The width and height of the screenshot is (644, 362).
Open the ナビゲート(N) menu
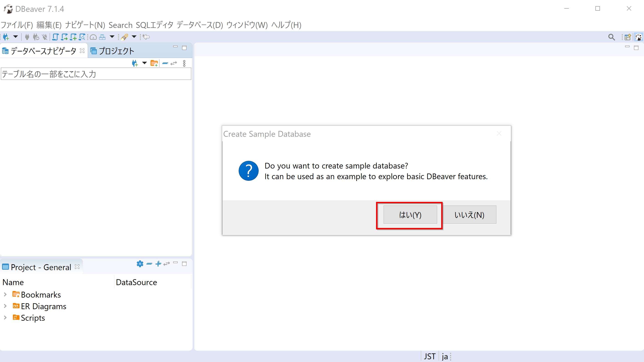(85, 25)
